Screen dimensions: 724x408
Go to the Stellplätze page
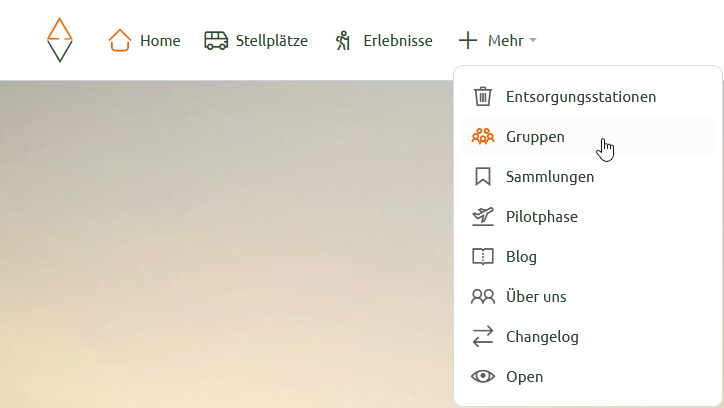[271, 41]
